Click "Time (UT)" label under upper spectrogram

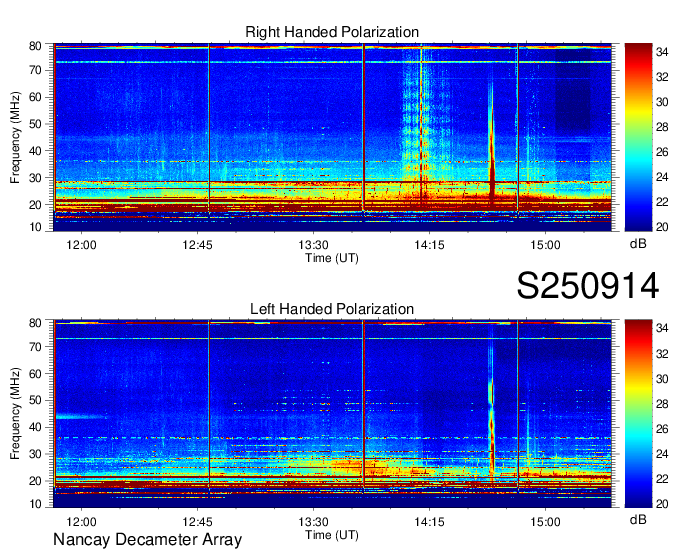[332, 257]
